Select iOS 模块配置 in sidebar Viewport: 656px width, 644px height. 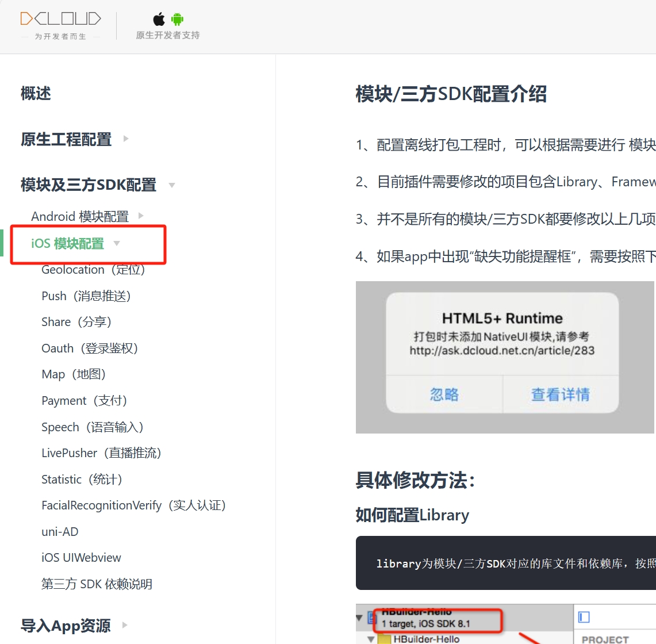[x=67, y=244]
